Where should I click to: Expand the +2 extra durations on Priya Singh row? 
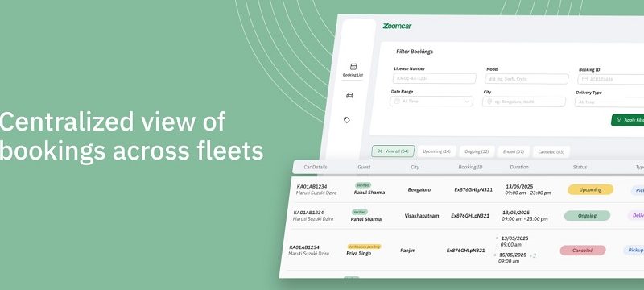point(532,256)
